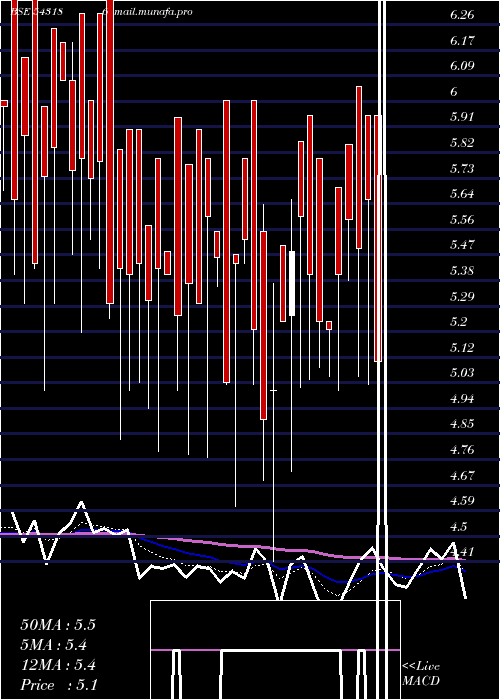Click the 4.67 price axis label
Screen dimensions: 500x700
point(462,475)
